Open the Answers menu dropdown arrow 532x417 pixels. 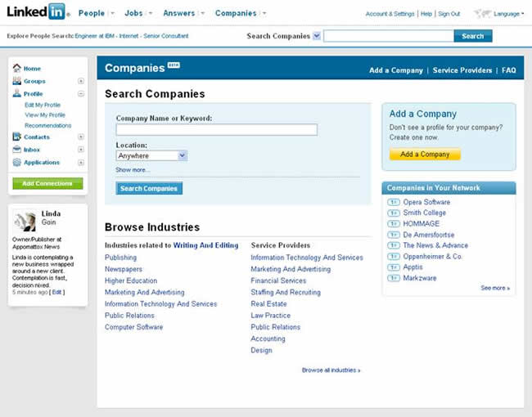point(202,14)
